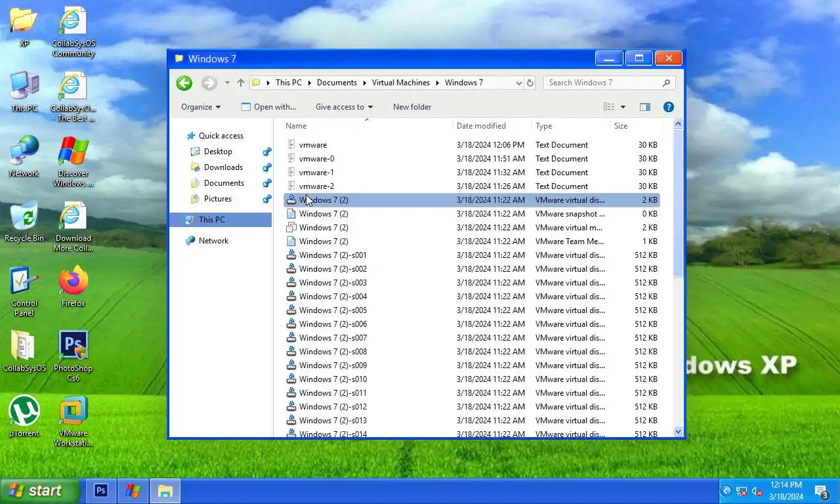Open Photoshop from the taskbar
The image size is (840, 504).
[101, 491]
